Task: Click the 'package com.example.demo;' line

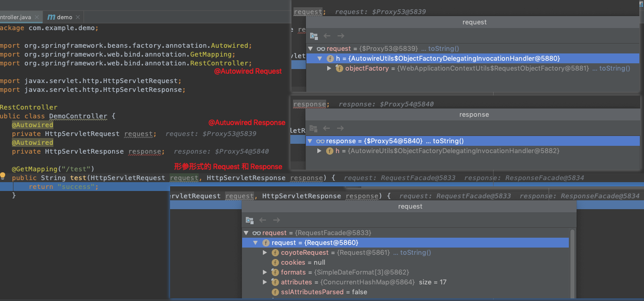Action: (x=49, y=28)
